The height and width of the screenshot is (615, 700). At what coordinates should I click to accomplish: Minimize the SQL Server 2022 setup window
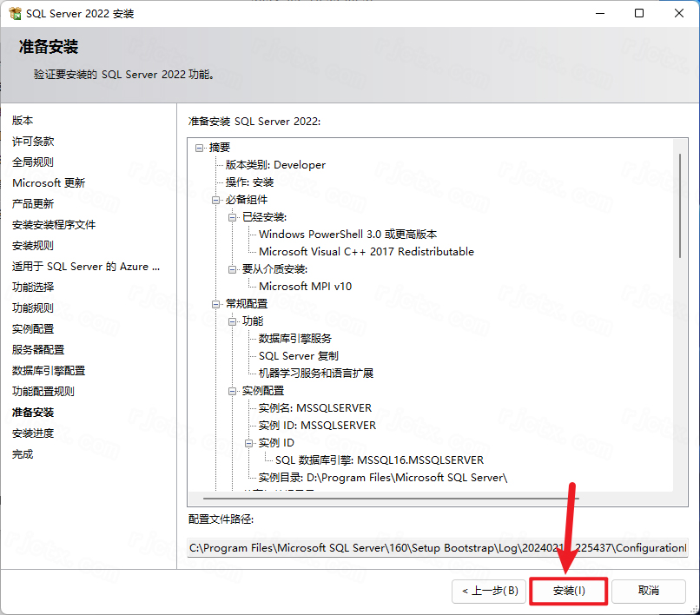tap(600, 13)
